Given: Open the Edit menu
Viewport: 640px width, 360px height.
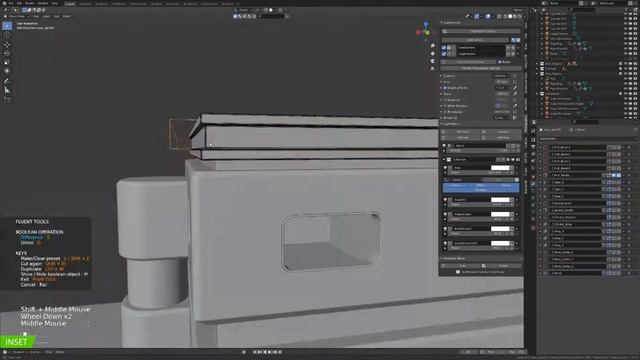Looking at the screenshot, I should pyautogui.click(x=19, y=3).
